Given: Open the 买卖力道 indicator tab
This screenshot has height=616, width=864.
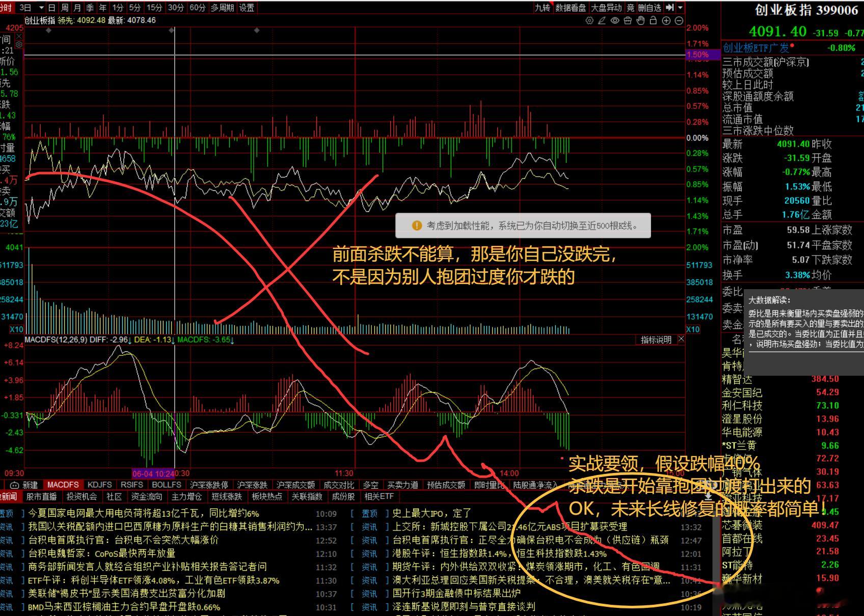Looking at the screenshot, I should pyautogui.click(x=402, y=485).
